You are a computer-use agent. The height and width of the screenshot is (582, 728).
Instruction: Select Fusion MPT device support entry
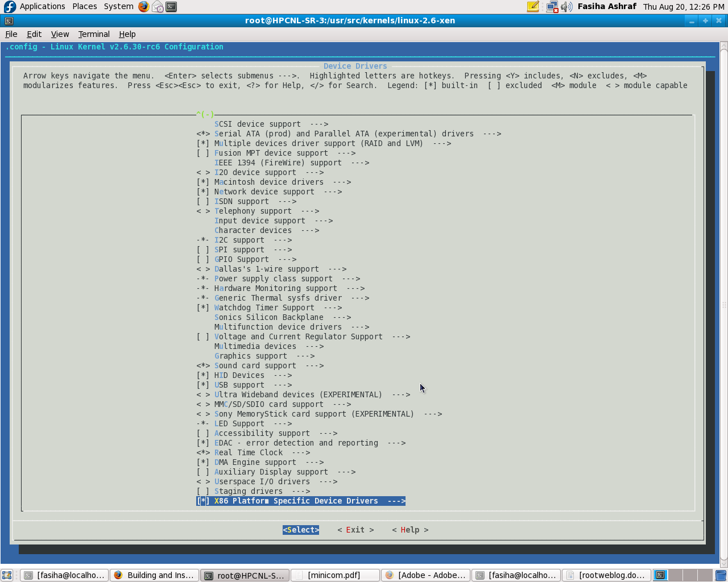point(271,153)
